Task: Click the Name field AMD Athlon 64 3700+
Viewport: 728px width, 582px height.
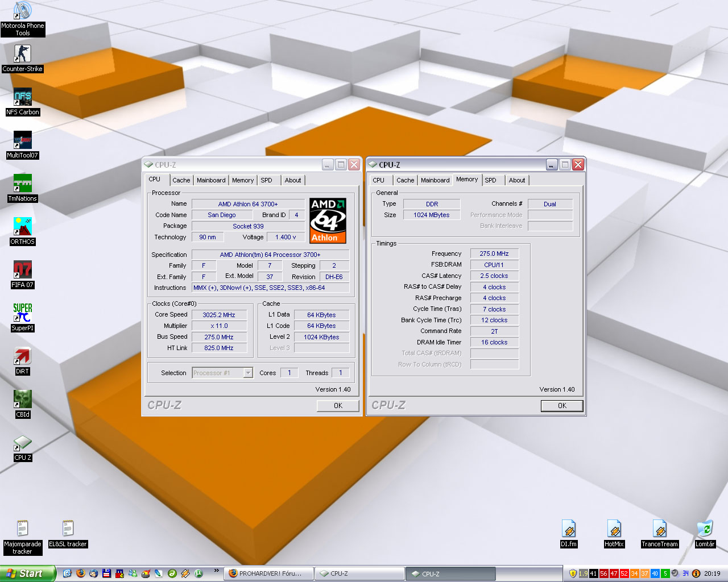Action: click(248, 204)
